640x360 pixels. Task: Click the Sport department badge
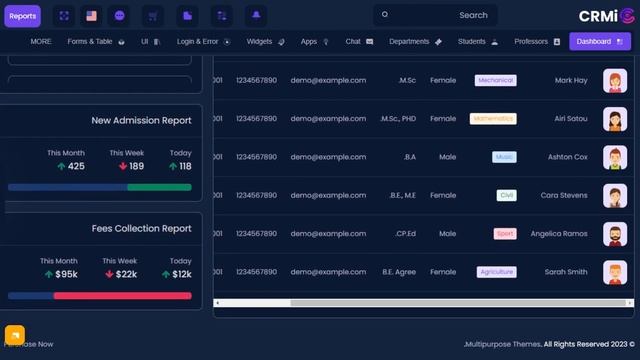click(505, 234)
